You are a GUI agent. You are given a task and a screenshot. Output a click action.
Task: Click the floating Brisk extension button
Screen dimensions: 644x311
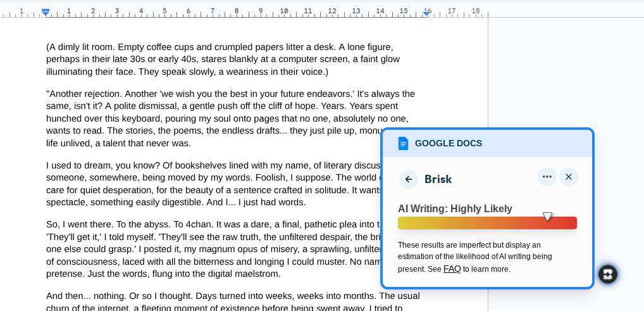608,274
